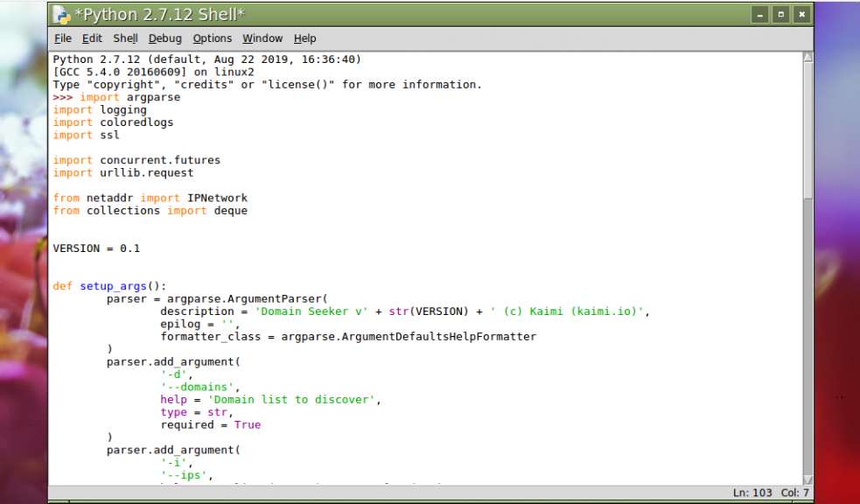Click the 'Domain Seeker v' string

(x=311, y=311)
